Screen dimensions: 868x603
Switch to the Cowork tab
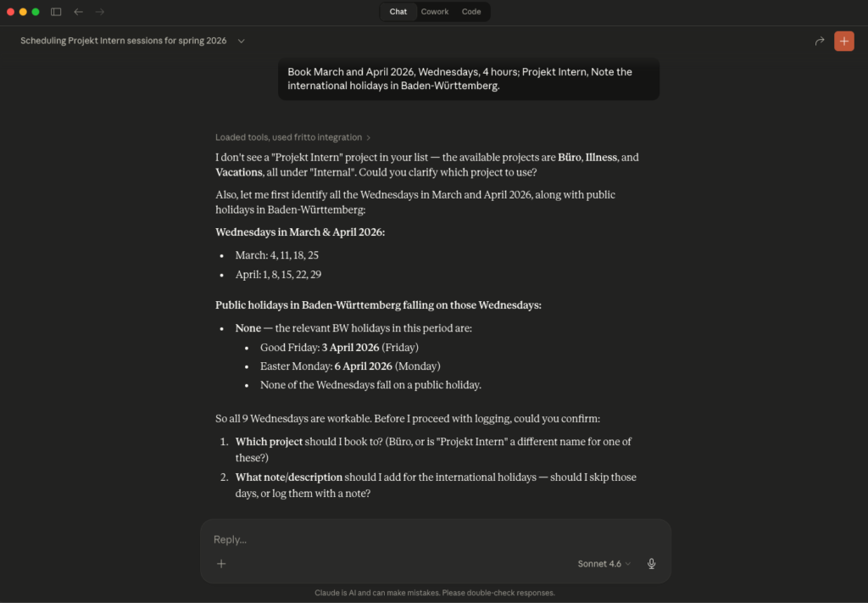point(435,12)
